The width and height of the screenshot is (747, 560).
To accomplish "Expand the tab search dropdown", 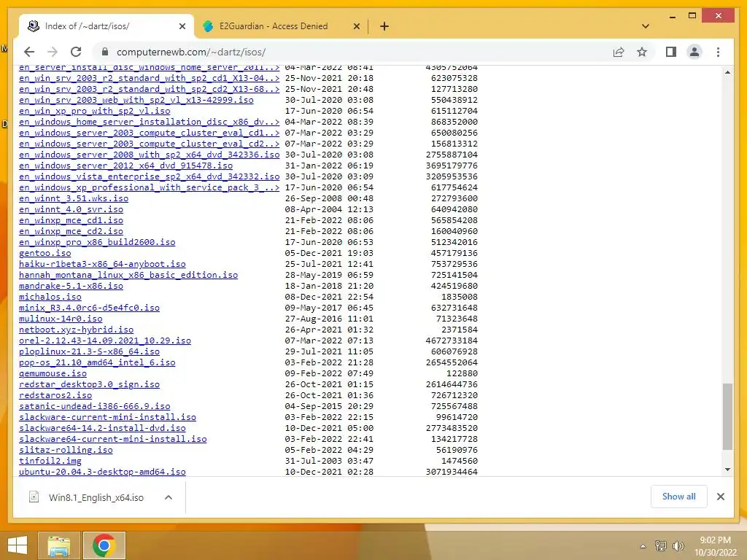I will tap(646, 26).
